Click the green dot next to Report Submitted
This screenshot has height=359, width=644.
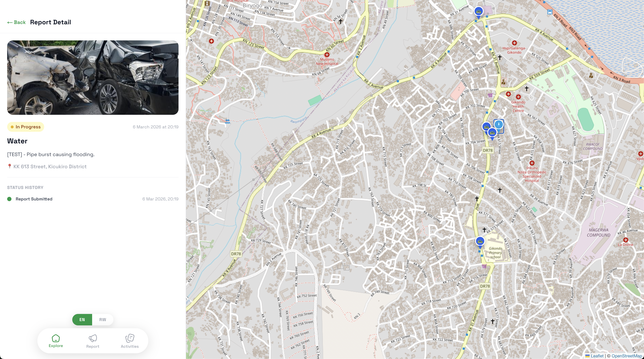9,199
